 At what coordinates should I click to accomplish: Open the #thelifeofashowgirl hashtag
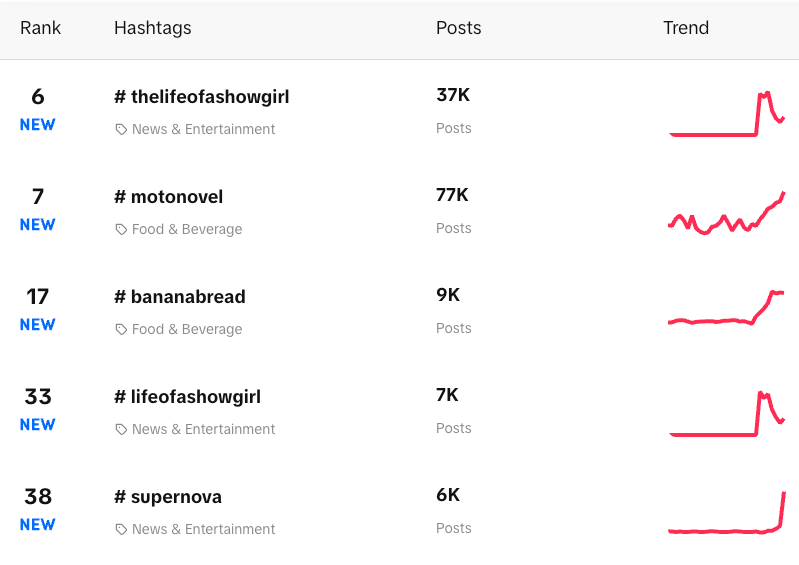point(201,97)
